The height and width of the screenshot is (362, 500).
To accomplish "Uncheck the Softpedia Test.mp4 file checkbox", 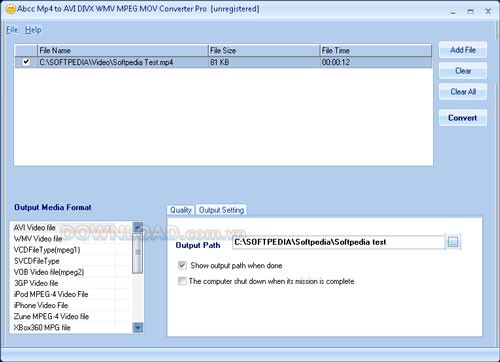I will click(x=26, y=62).
